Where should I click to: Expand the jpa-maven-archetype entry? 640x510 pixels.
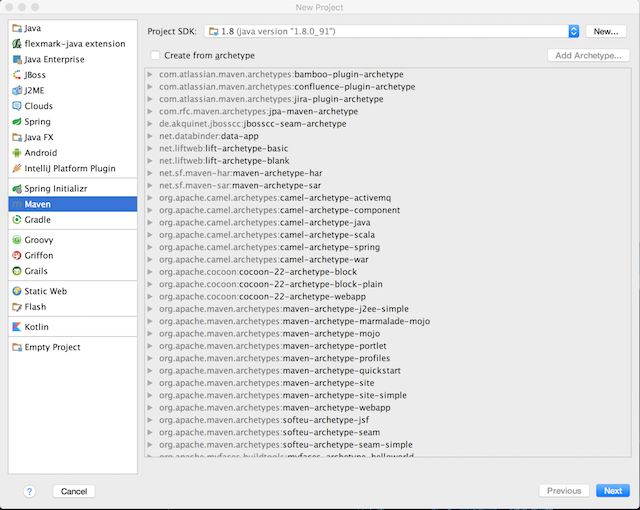[x=150, y=111]
